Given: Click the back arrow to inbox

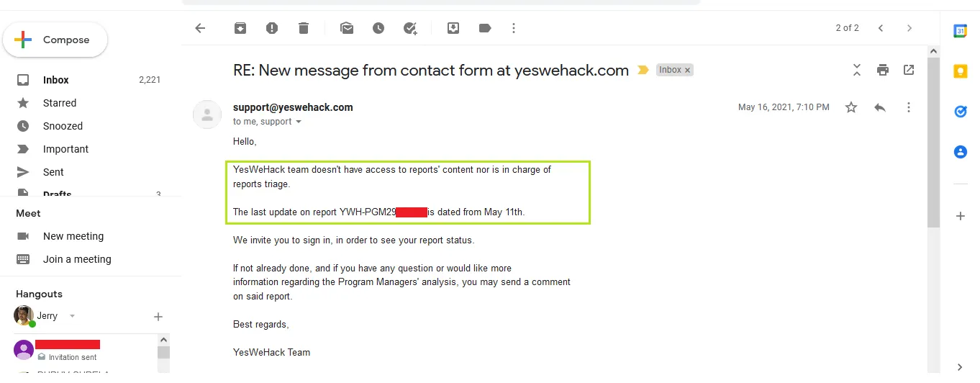Looking at the screenshot, I should click(x=200, y=28).
